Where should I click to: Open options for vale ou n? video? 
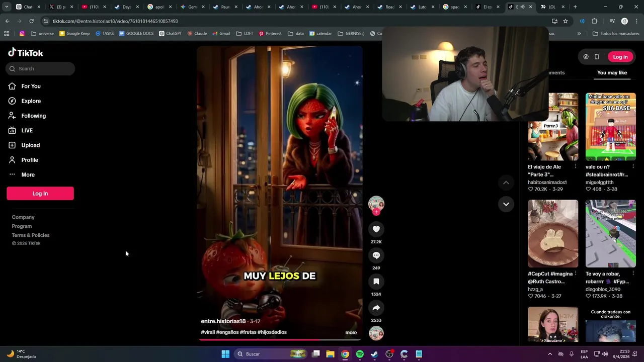click(633, 166)
